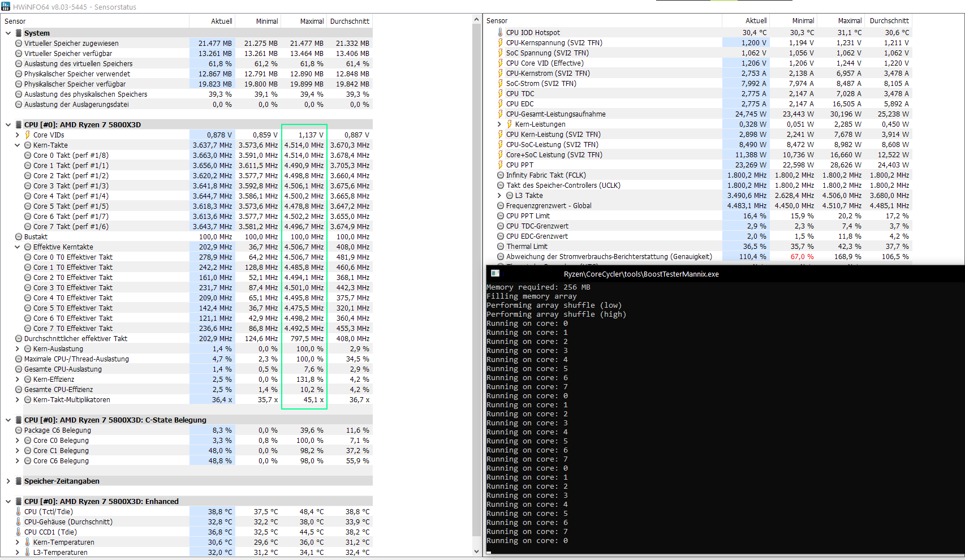This screenshot has height=560, width=965.
Task: Click clock icon beside Infinity Fabric Takt (FCLK)
Action: (x=501, y=175)
